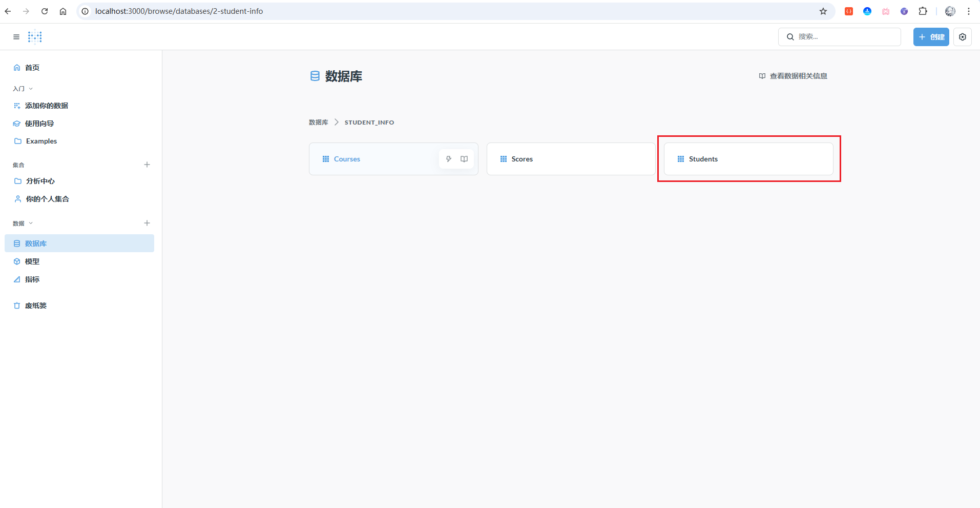Screen dimensions: 980x508
Task: Select 数据库 in the sidebar
Action: (x=79, y=243)
